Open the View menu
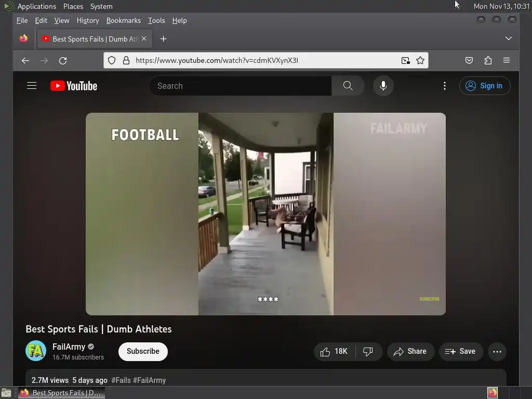 coord(62,21)
